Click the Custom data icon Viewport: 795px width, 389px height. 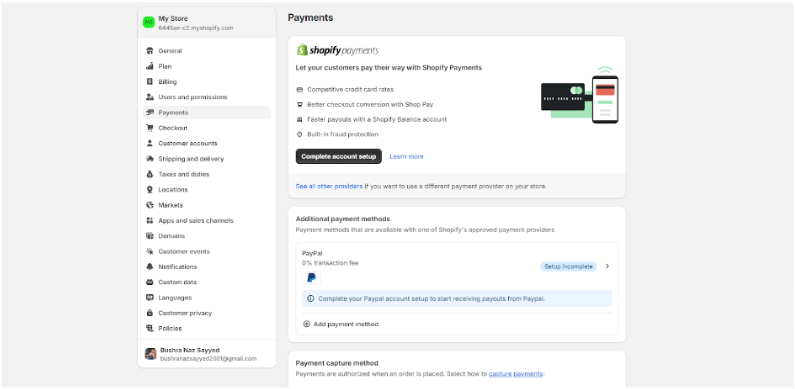pos(150,282)
